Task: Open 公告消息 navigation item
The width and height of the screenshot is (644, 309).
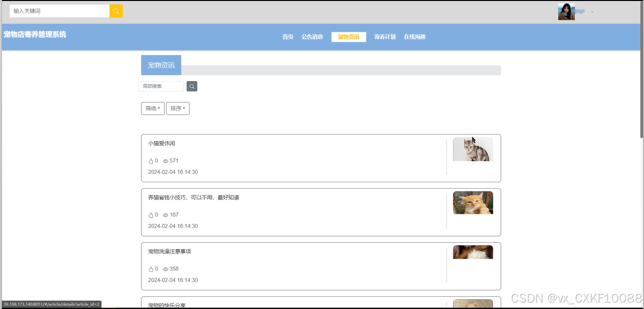Action: (312, 37)
